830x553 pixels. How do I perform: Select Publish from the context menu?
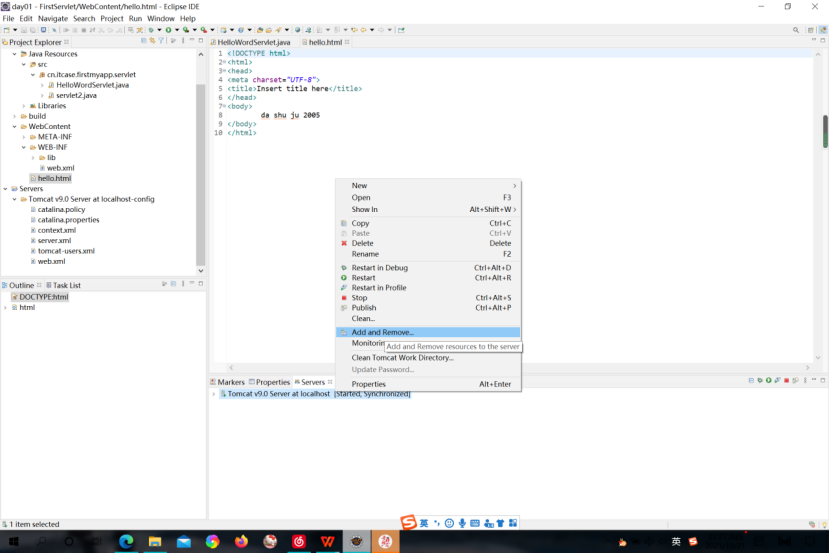(428, 308)
